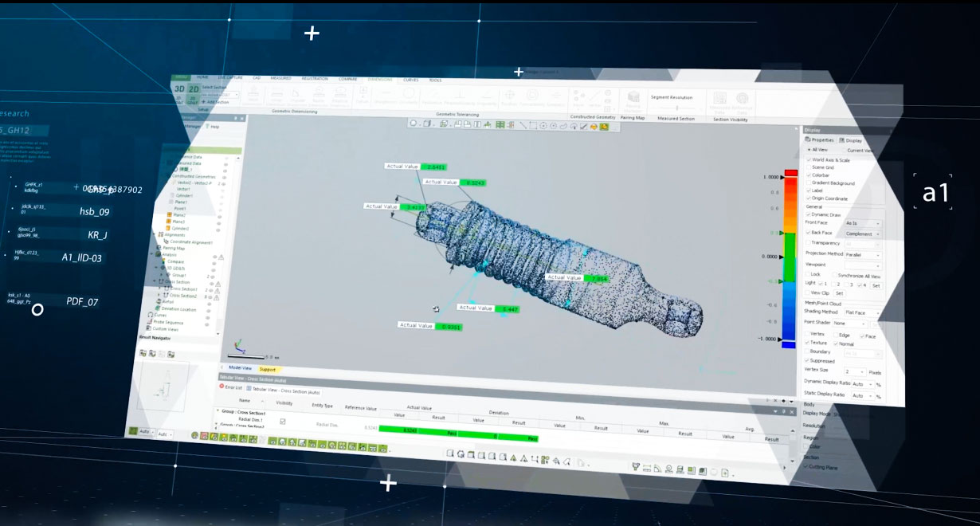Enable the Transparency checkbox

pyautogui.click(x=809, y=243)
